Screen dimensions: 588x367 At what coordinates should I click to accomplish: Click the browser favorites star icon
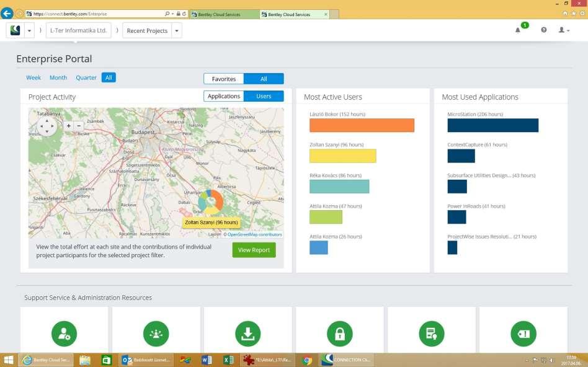tap(574, 14)
